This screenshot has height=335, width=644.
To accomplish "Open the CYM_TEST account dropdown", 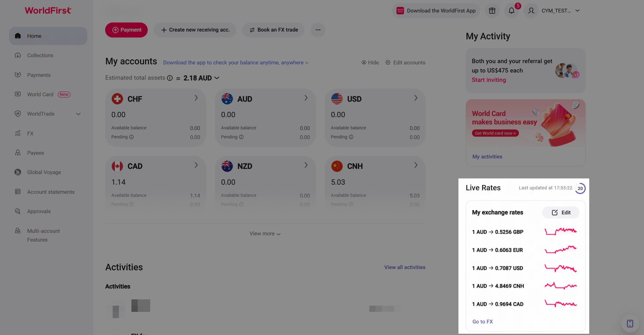I will (560, 11).
